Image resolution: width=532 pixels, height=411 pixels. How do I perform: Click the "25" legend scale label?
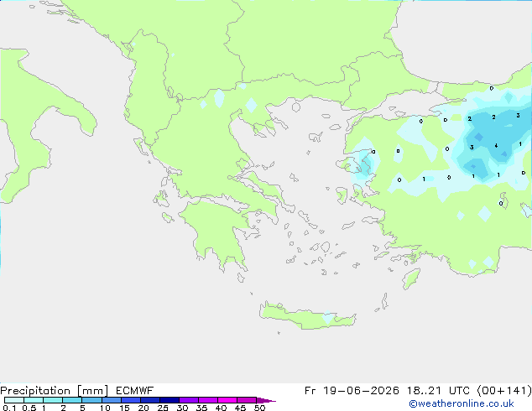(x=163, y=408)
